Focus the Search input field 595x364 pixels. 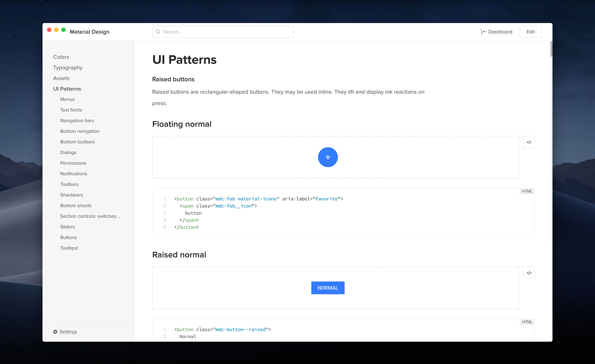227,32
